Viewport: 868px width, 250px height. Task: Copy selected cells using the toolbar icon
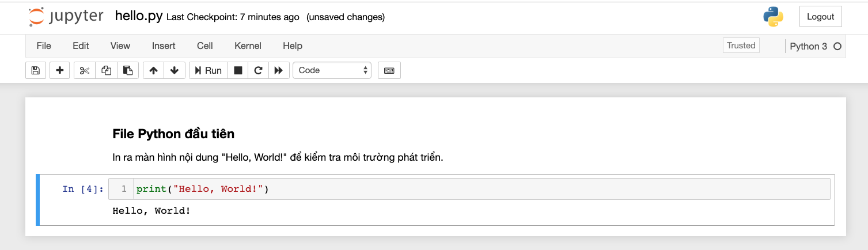click(106, 70)
